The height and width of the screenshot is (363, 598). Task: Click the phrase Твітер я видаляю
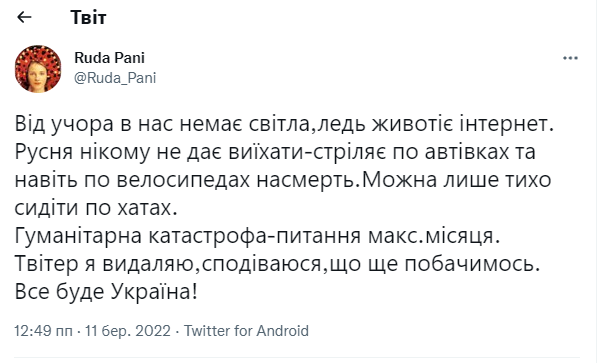104,264
